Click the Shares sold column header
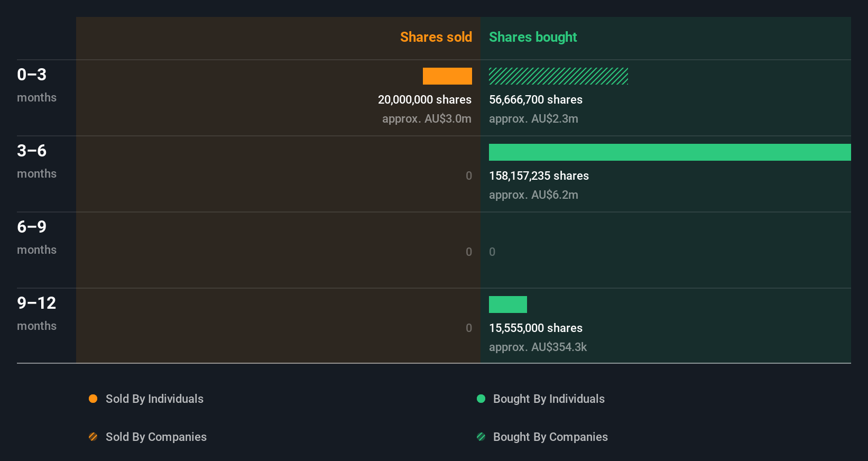This screenshot has width=868, height=461. [436, 37]
